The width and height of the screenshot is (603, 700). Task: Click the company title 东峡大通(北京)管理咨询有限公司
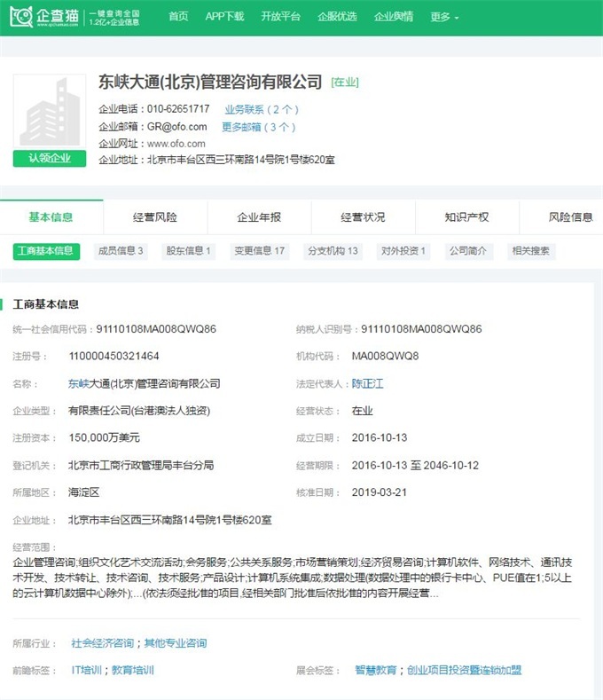click(210, 82)
